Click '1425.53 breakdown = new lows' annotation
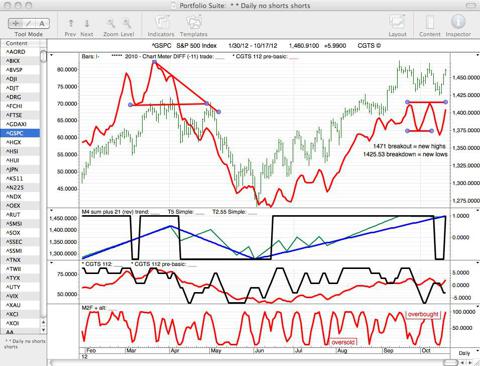The width and height of the screenshot is (480, 366). click(405, 154)
